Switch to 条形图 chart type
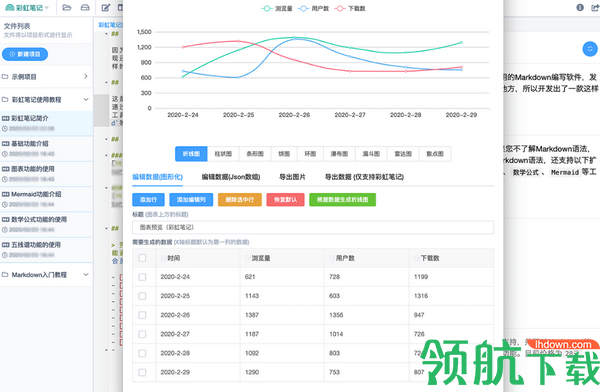Viewport: 600px width, 392px height. 255,154
